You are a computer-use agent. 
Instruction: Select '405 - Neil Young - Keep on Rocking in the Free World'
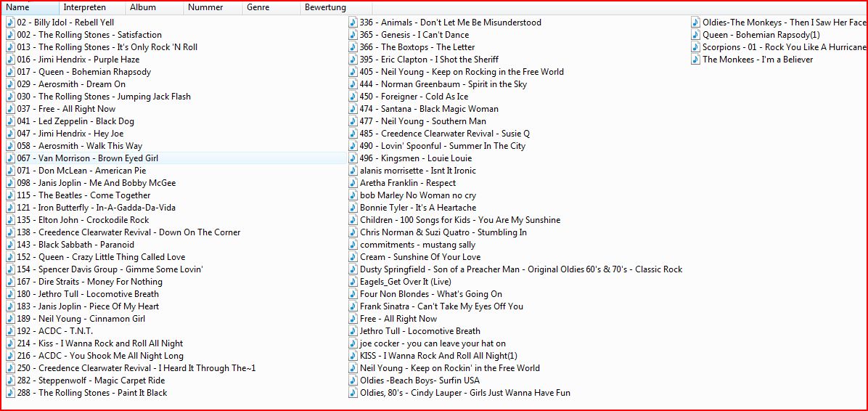coord(462,72)
